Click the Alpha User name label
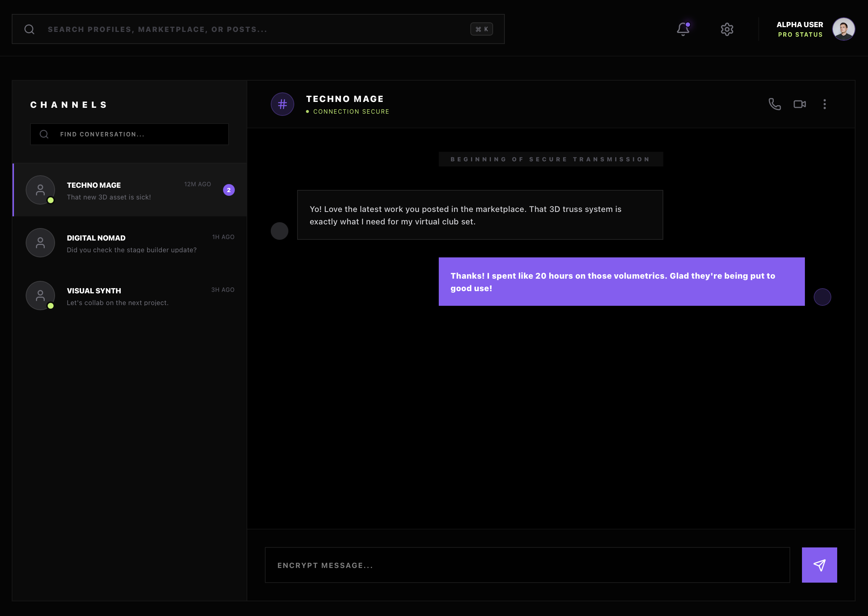This screenshot has height=616, width=868. point(800,25)
